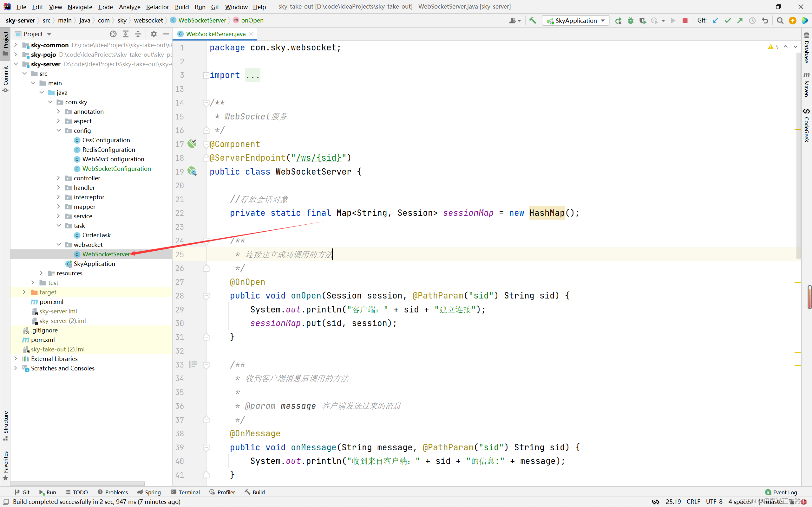Open the Refactor menu
Image resolution: width=812 pixels, height=507 pixels.
point(157,7)
